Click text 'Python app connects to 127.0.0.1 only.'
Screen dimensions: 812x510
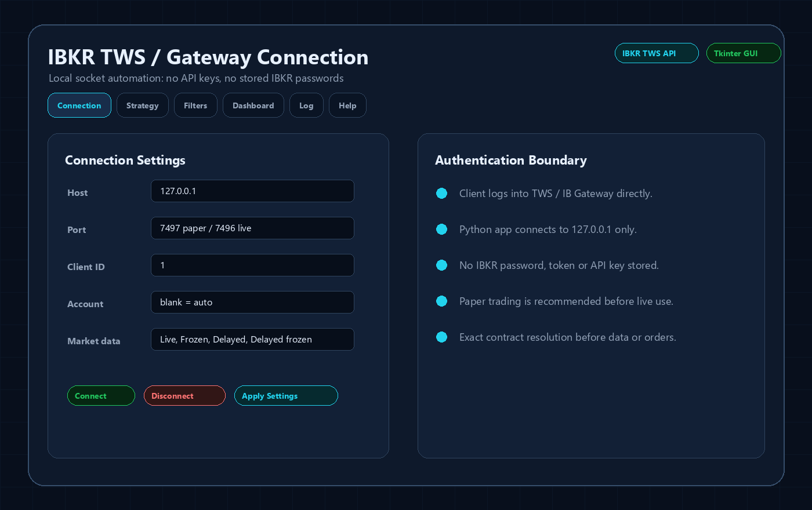(x=548, y=230)
